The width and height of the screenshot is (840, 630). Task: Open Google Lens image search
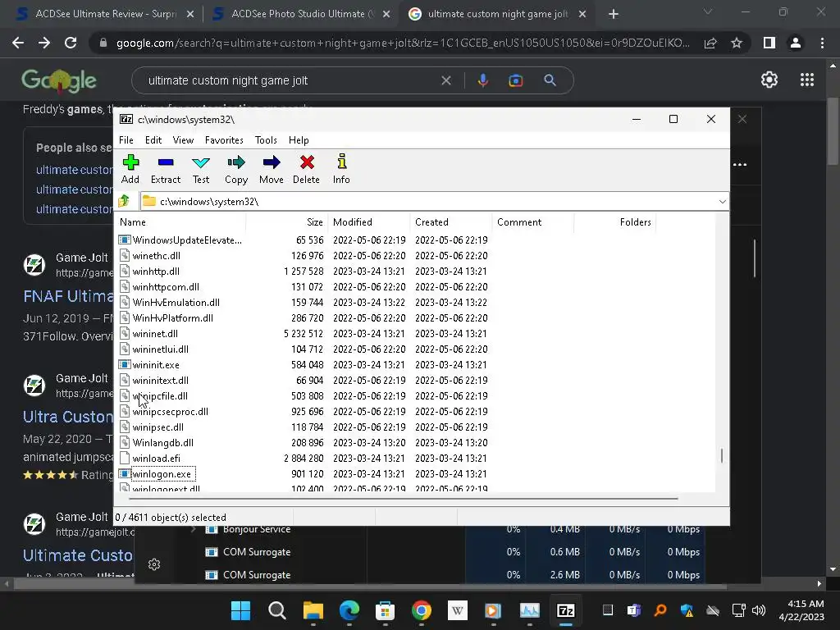point(515,80)
